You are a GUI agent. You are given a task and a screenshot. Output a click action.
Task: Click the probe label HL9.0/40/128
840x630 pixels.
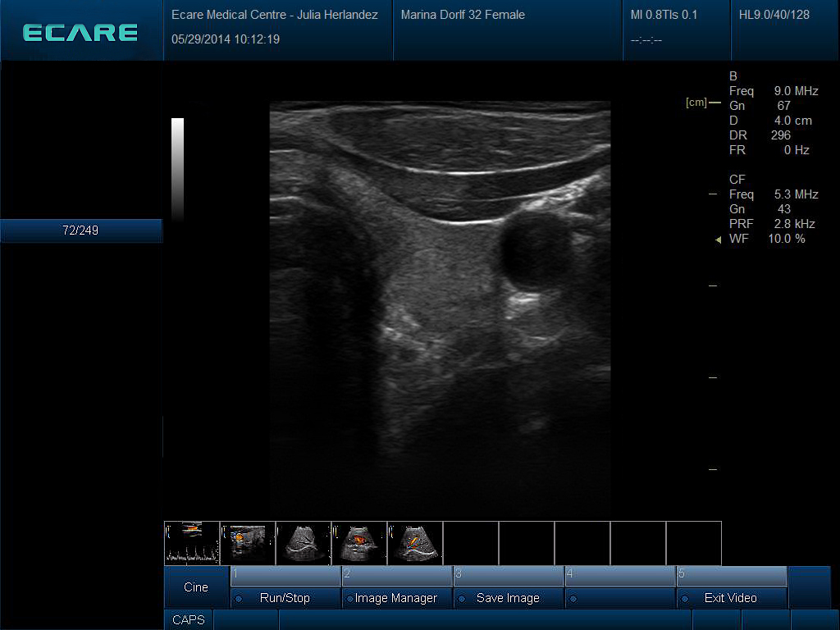(774, 15)
